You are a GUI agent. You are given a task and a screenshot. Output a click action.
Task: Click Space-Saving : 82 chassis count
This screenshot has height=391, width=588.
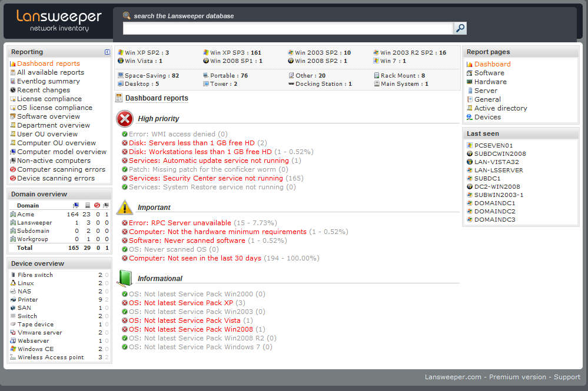click(x=152, y=76)
